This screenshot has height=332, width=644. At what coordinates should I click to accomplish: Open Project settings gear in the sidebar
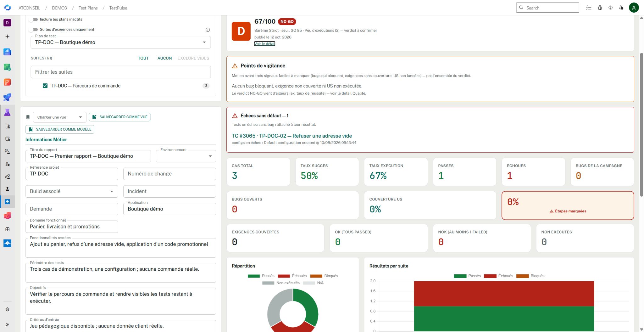(7, 309)
